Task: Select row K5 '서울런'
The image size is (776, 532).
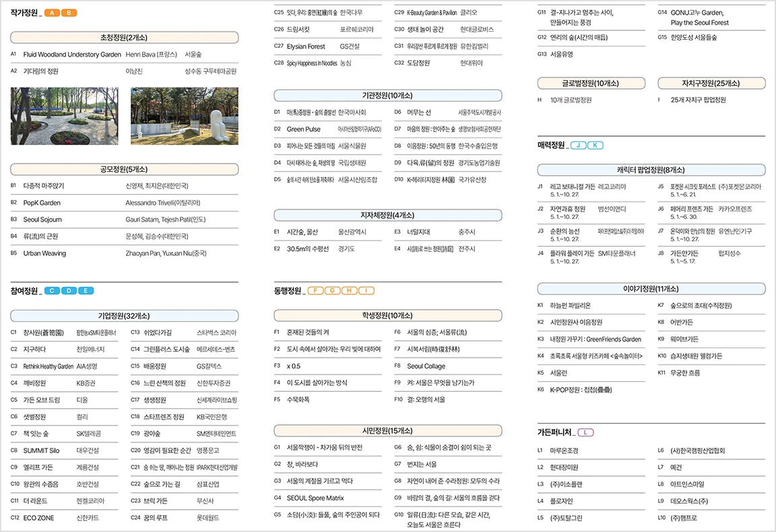Action: point(591,372)
